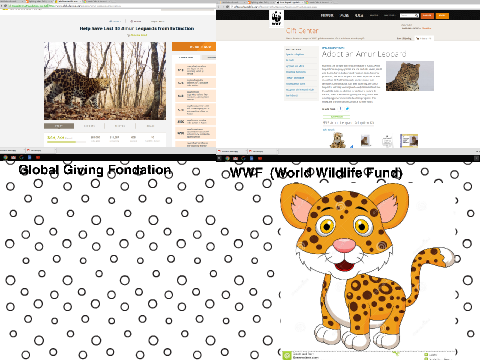Share the leopard adoption on Facebook
This screenshot has height=360, width=480.
[340, 109]
